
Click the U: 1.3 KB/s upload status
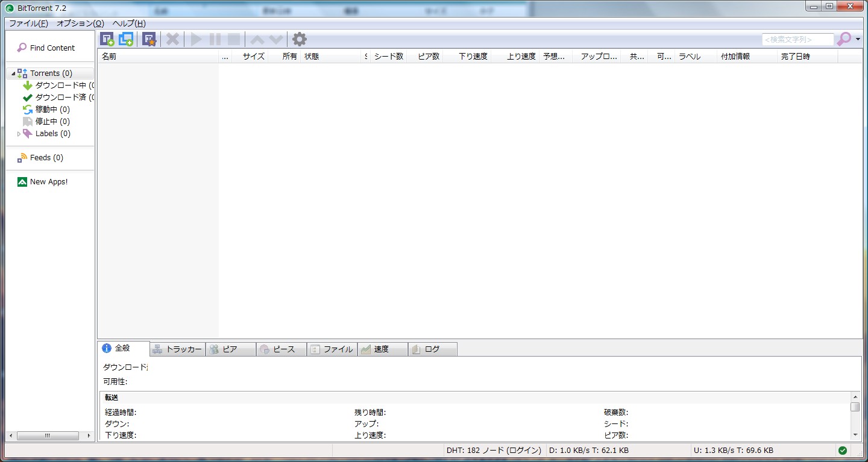(x=733, y=451)
